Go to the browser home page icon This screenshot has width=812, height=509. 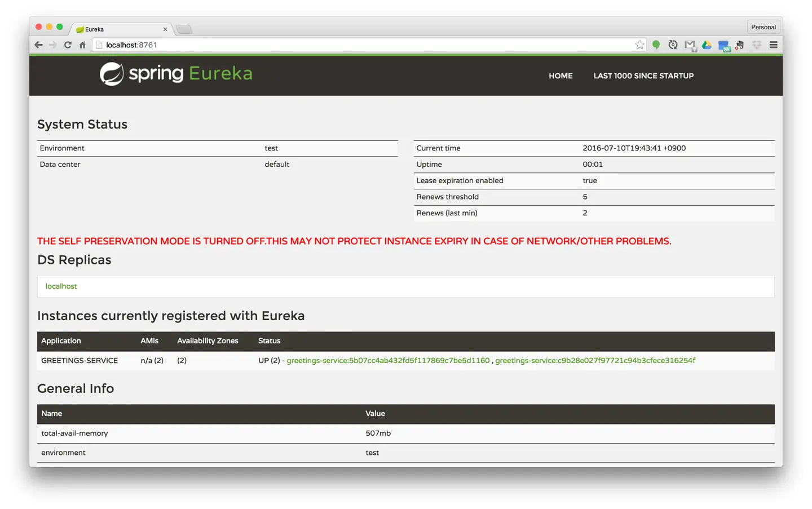[x=82, y=45]
